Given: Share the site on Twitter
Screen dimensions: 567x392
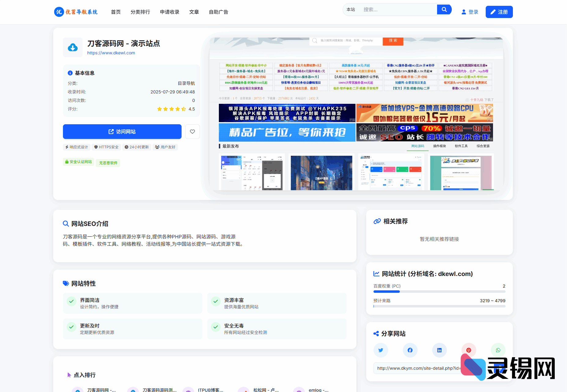Looking at the screenshot, I should (x=381, y=350).
